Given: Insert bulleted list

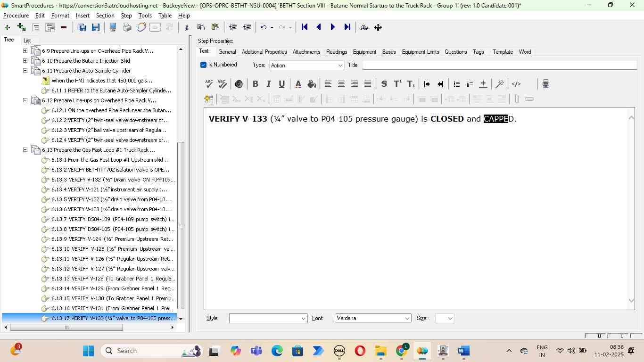Looking at the screenshot, I should coord(456,84).
